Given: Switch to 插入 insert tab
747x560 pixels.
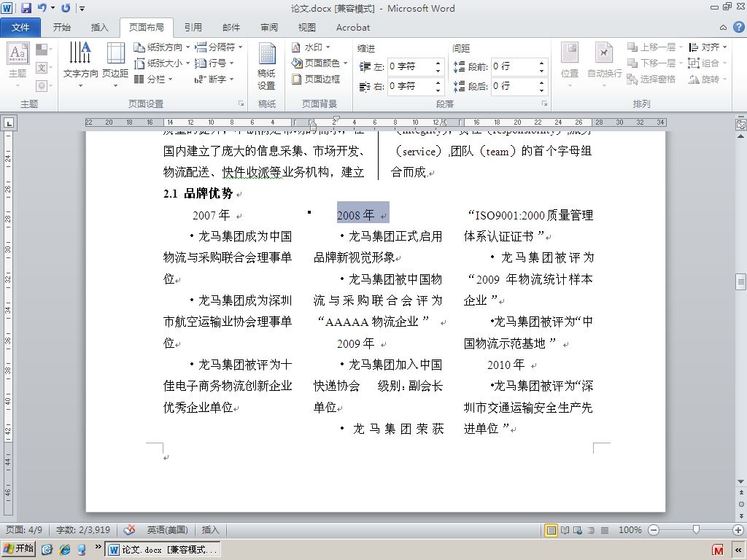Looking at the screenshot, I should [99, 28].
